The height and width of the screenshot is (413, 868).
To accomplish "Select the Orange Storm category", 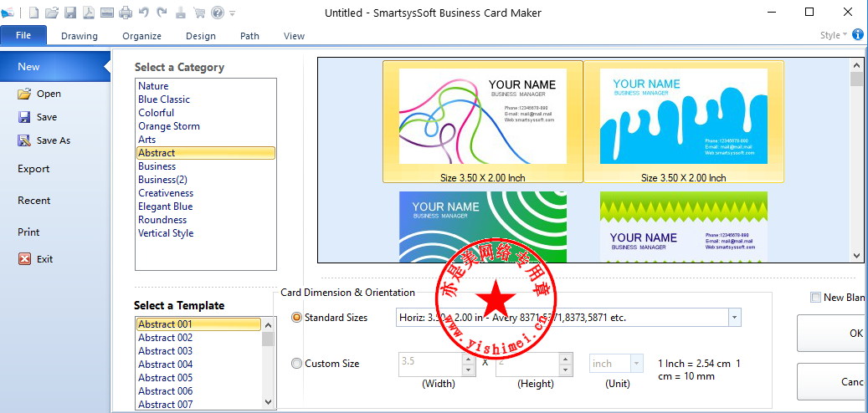I will (x=169, y=126).
